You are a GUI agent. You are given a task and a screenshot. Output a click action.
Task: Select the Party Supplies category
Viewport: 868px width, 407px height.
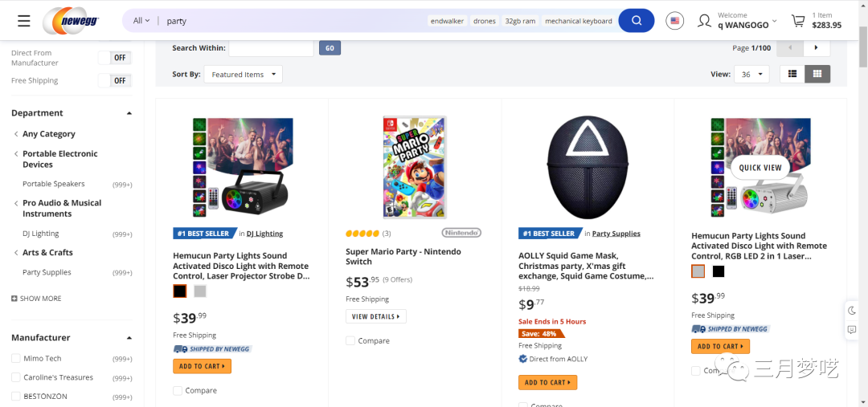[47, 272]
